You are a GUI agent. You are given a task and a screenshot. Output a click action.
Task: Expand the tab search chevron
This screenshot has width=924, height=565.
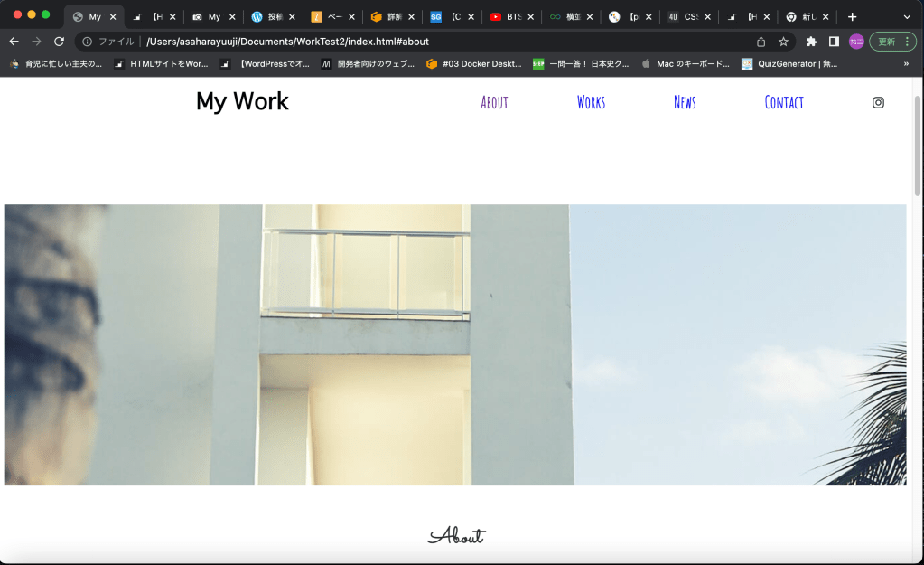pyautogui.click(x=907, y=16)
